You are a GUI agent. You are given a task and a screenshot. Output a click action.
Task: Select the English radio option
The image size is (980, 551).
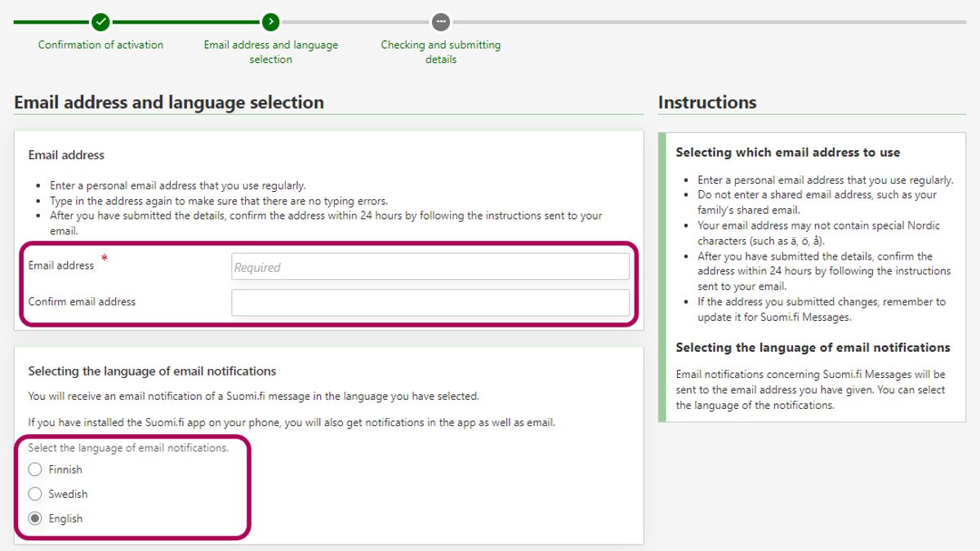35,518
